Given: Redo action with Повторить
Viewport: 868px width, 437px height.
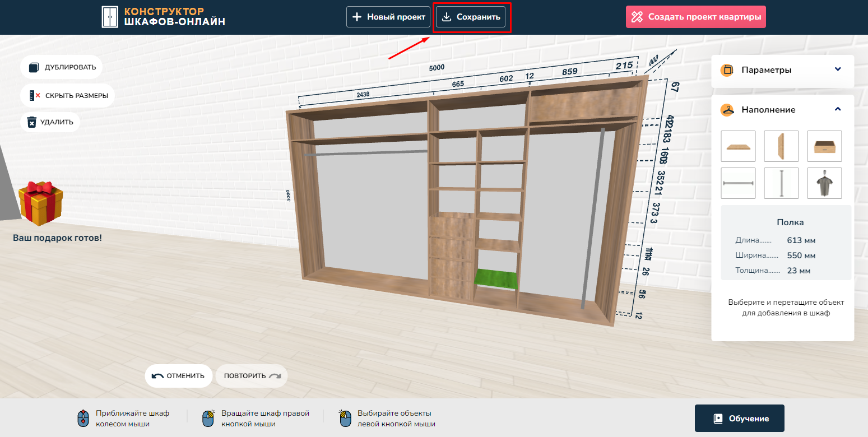Looking at the screenshot, I should point(252,376).
